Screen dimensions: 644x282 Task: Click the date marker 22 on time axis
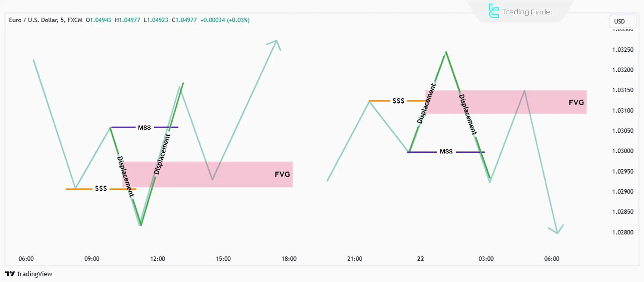pos(420,259)
